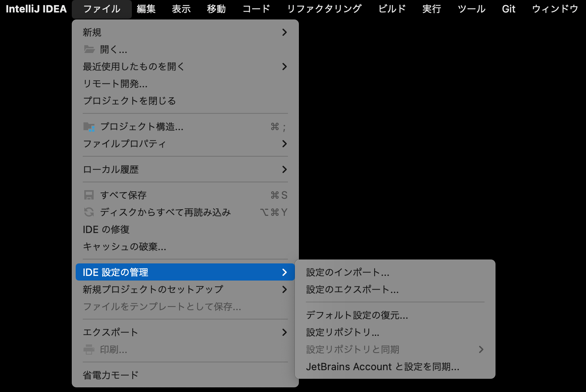Select ファイルプロパティ entry
This screenshot has height=392, width=586.
coord(185,144)
